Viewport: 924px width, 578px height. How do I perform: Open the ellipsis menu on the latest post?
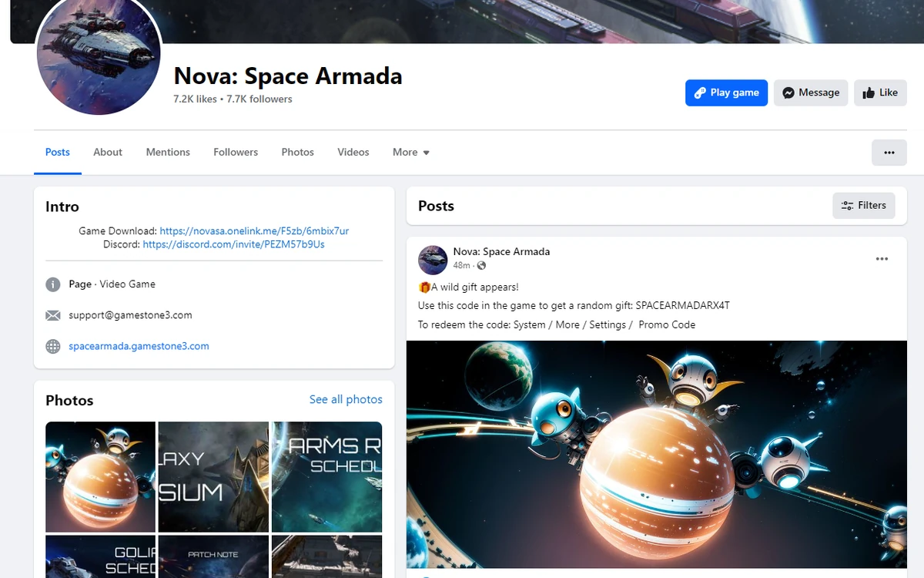click(882, 259)
